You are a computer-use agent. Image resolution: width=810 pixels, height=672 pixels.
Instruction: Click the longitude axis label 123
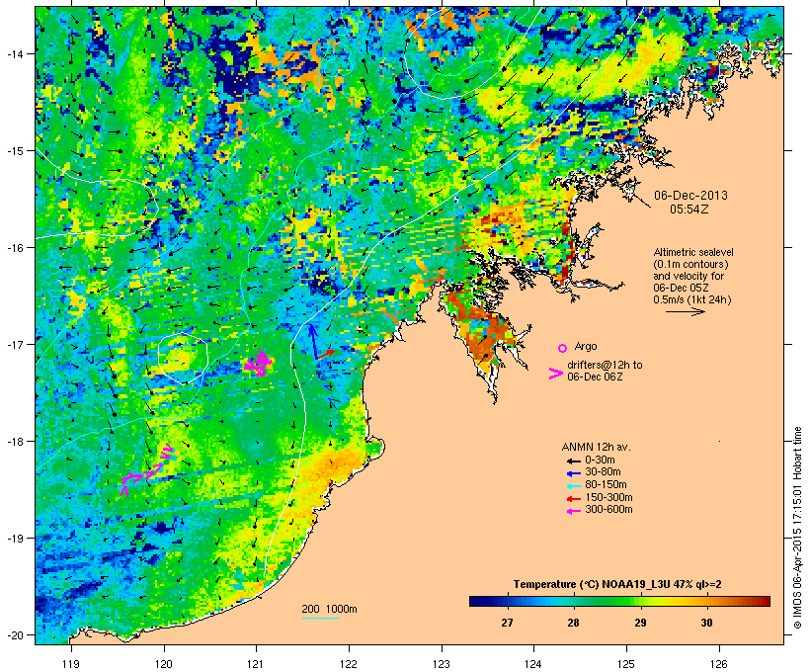click(x=442, y=664)
